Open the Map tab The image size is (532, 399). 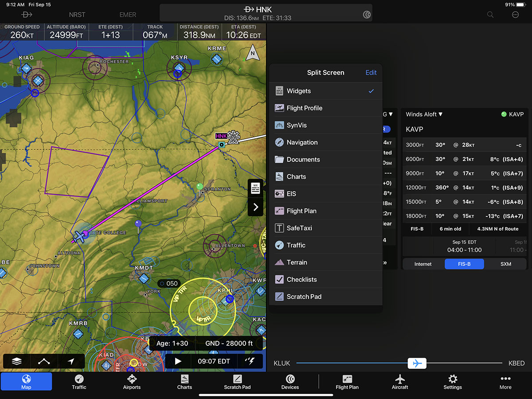(x=26, y=382)
